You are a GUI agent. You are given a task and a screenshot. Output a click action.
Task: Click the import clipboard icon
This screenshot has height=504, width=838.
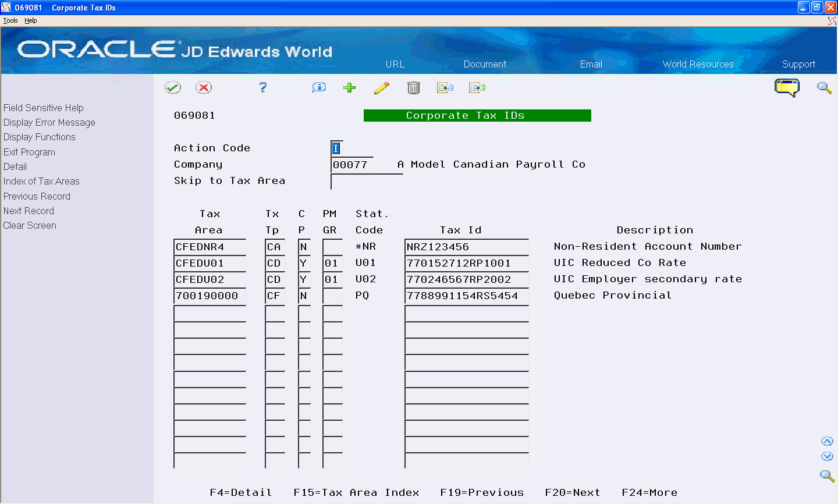click(445, 87)
